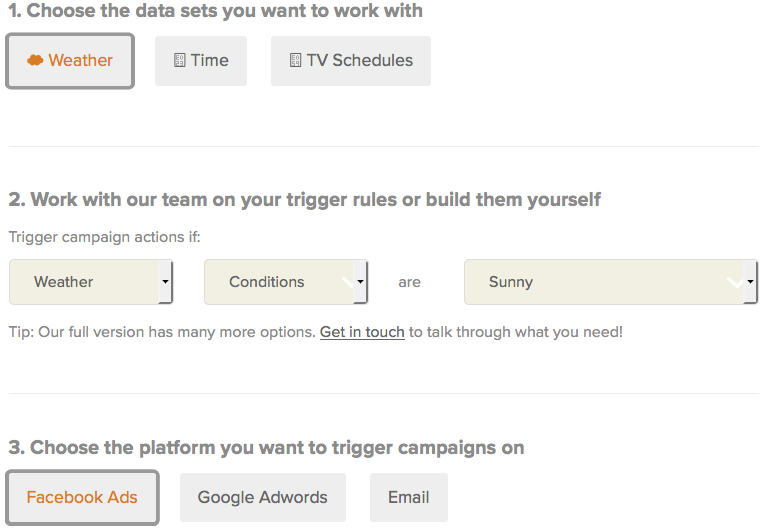This screenshot has height=532, width=762.
Task: Choose Google Adwords platform
Action: [x=262, y=497]
